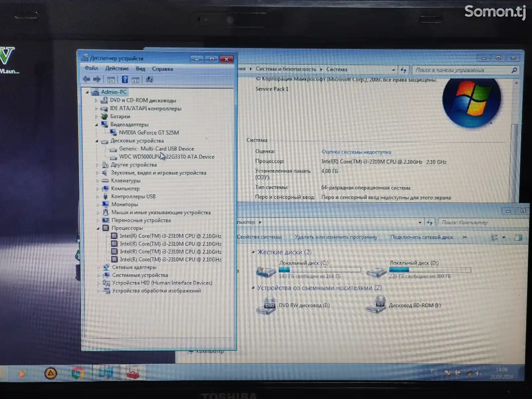532x399 pixels.
Task: Click the scan for hardware changes toolbar icon
Action: [149, 79]
